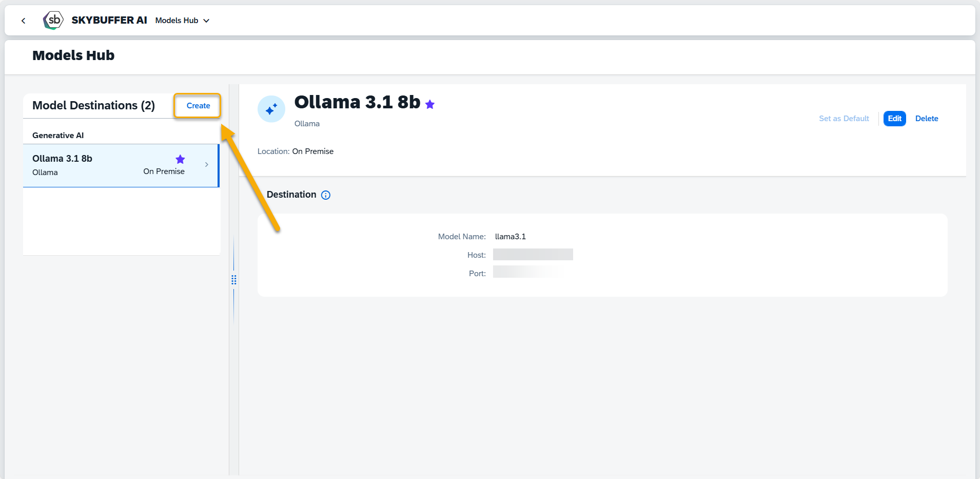Screen dimensions: 980x479
Task: Click the llama3.1 model name value
Action: (511, 237)
